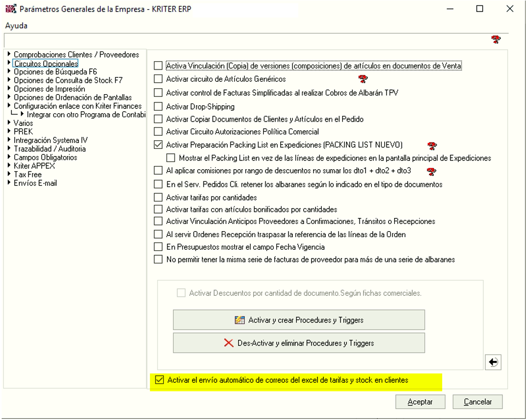The height and width of the screenshot is (420, 526).
Task: Click Activar y crear Procedures y Triggers
Action: coord(299,320)
